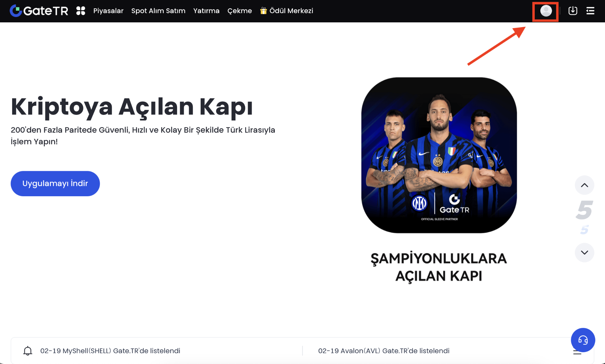Image resolution: width=605 pixels, height=364 pixels.
Task: Click the four-dot apps grid icon
Action: pos(81,11)
